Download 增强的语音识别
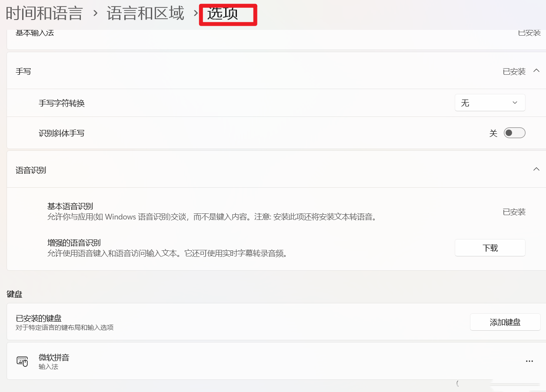Image resolution: width=546 pixels, height=392 pixels. [490, 247]
